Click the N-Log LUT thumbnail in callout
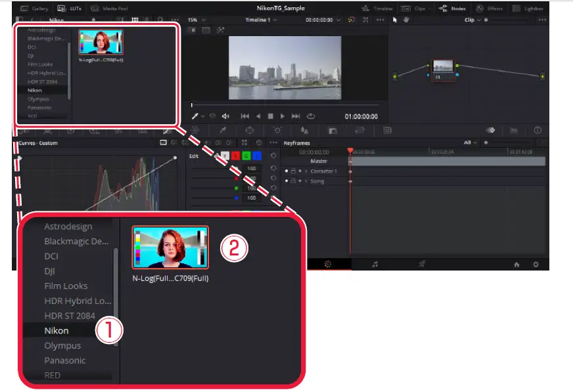The image size is (573, 392). [x=170, y=248]
